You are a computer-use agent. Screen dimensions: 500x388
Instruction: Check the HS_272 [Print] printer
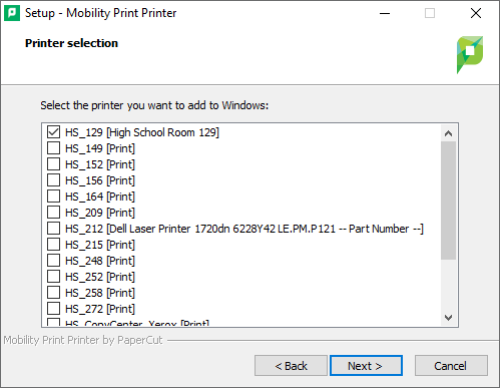53,309
